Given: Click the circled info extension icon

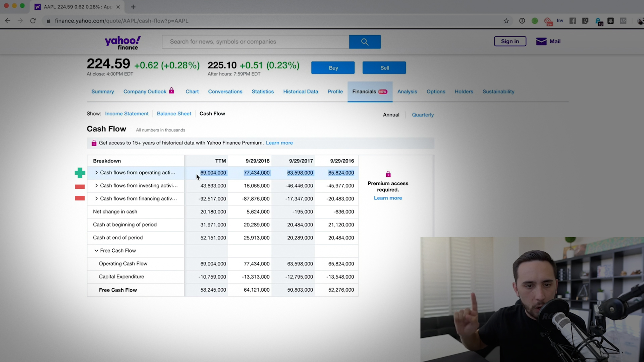Looking at the screenshot, I should pos(522,21).
